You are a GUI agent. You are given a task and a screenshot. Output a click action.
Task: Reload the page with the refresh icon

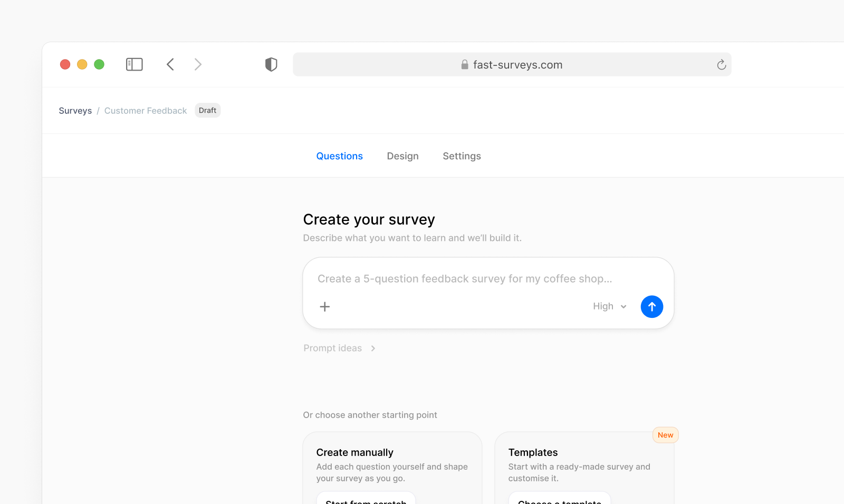[x=722, y=65]
